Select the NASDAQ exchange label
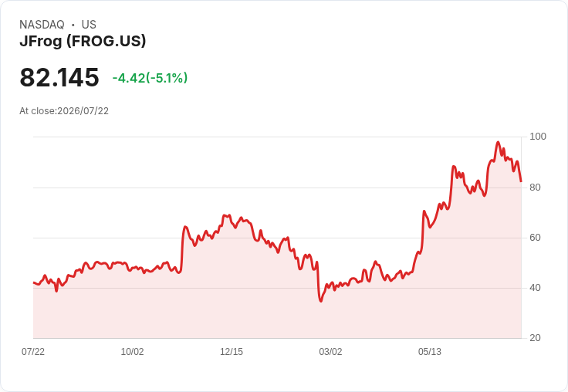The height and width of the screenshot is (392, 568). [42, 25]
